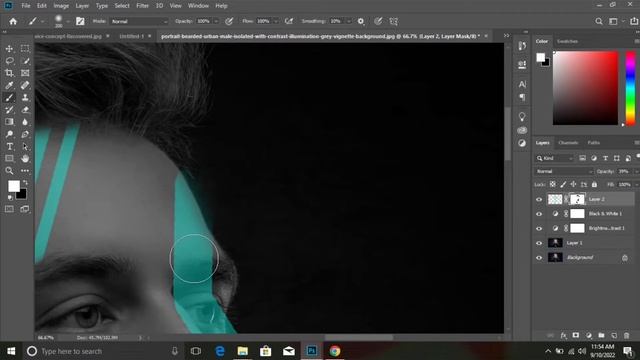640x360 pixels.
Task: Expand the layer Opacity dropdown
Action: pos(636,171)
